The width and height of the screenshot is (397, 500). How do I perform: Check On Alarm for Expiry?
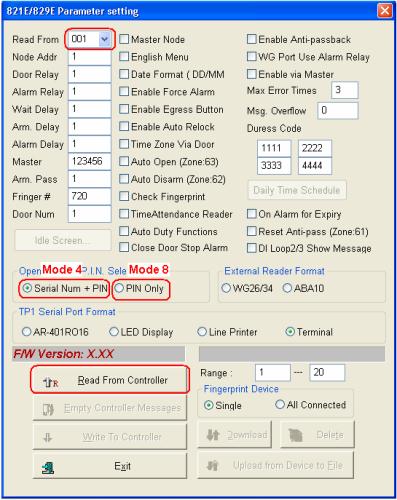[x=252, y=214]
